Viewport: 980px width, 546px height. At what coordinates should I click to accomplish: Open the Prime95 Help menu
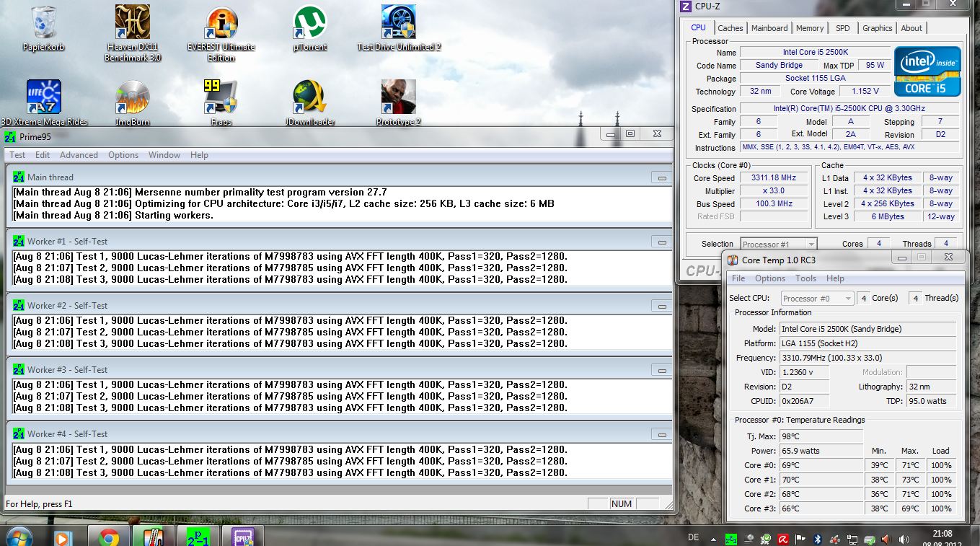(x=199, y=155)
